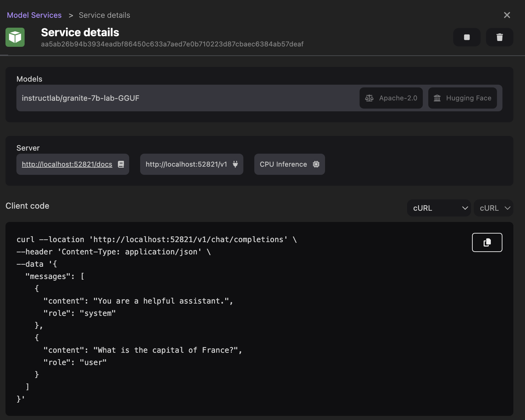Click the Hugging Face label text

tap(469, 98)
